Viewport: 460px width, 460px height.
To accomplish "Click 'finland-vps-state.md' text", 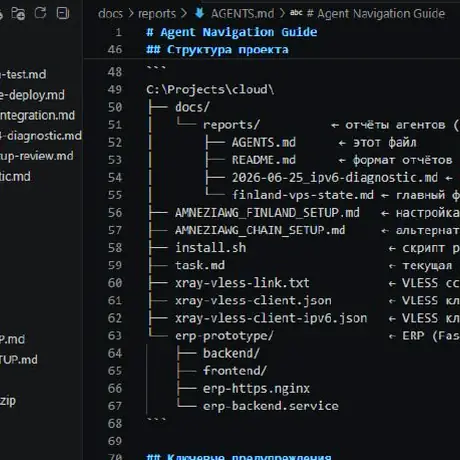I will coord(303,195).
